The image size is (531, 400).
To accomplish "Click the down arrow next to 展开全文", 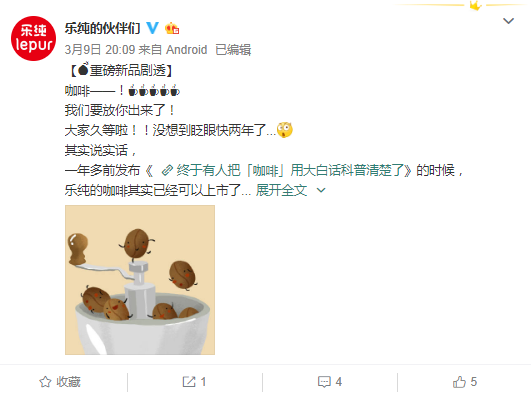I will click(321, 190).
